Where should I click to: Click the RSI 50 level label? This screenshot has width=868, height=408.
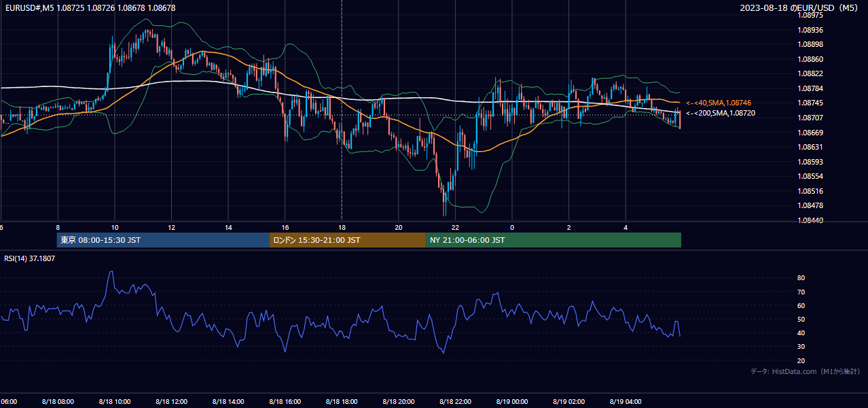[801, 319]
